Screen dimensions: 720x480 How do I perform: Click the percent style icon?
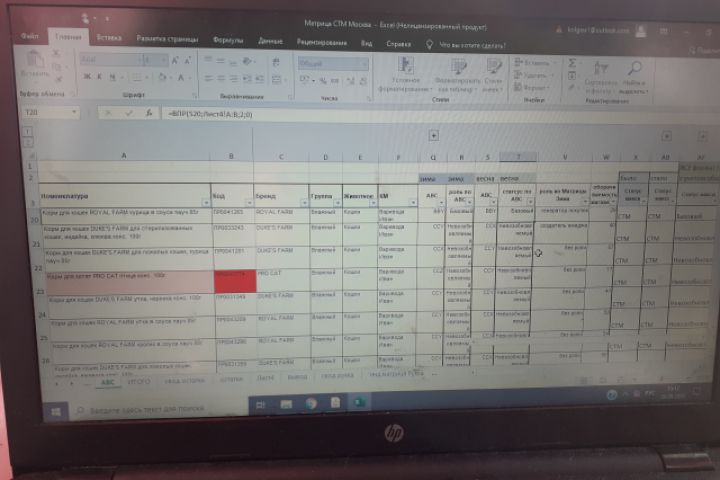[323, 81]
